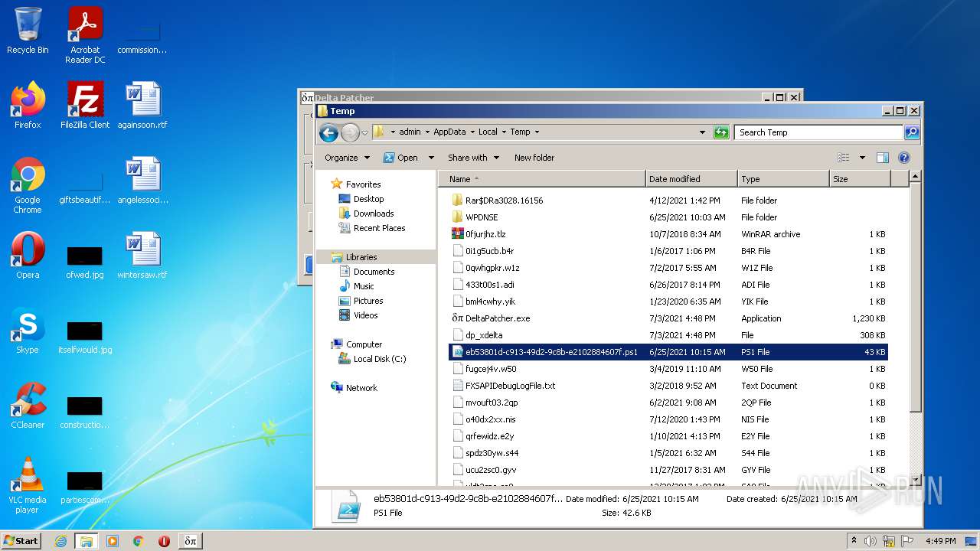
Task: Select againsoon.rtf document on desktop
Action: [x=142, y=105]
